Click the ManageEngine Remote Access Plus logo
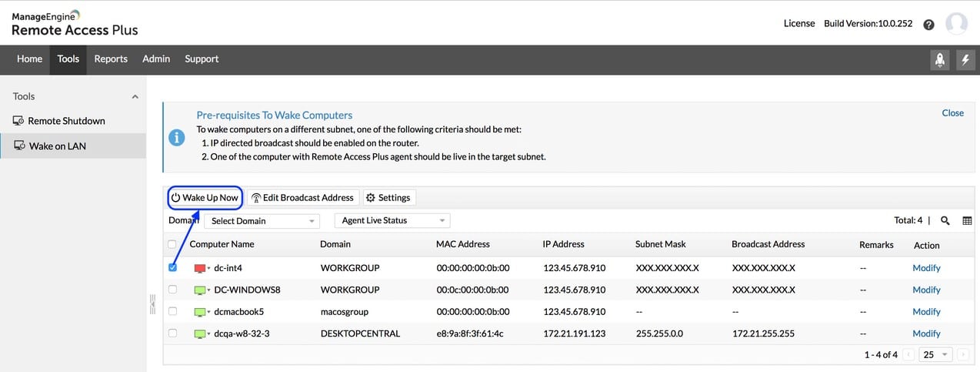Screen dimensions: 980x372 (75, 24)
